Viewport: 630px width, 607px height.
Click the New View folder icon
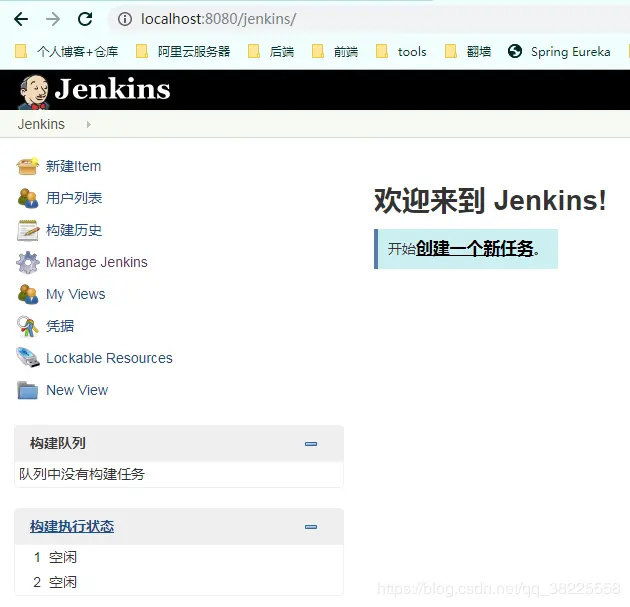pyautogui.click(x=28, y=390)
